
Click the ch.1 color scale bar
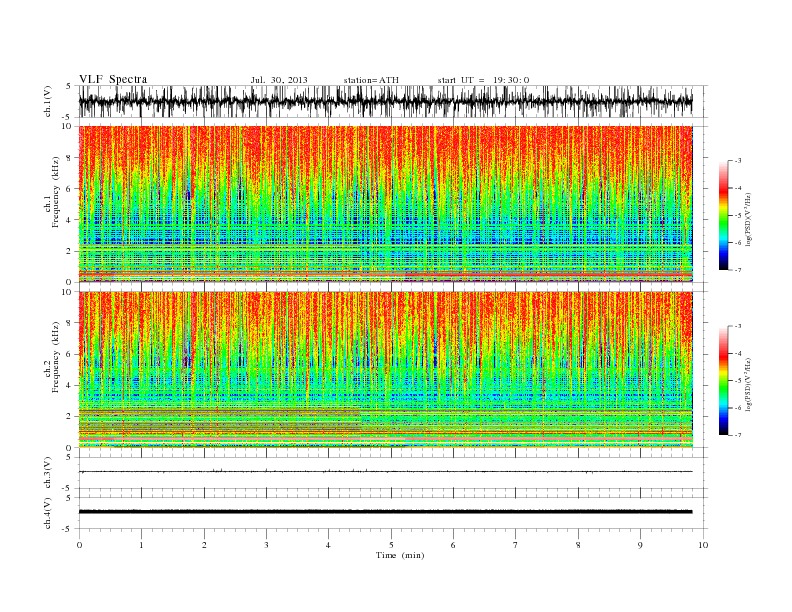click(723, 215)
